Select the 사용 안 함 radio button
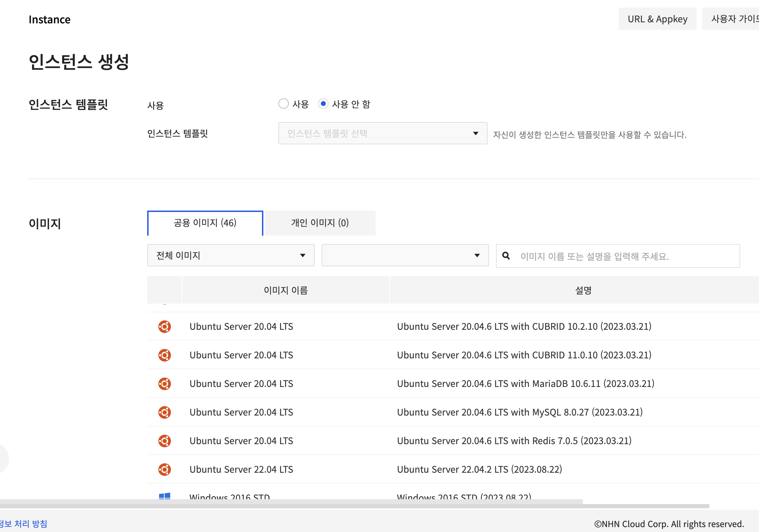The width and height of the screenshot is (759, 532). click(x=323, y=104)
